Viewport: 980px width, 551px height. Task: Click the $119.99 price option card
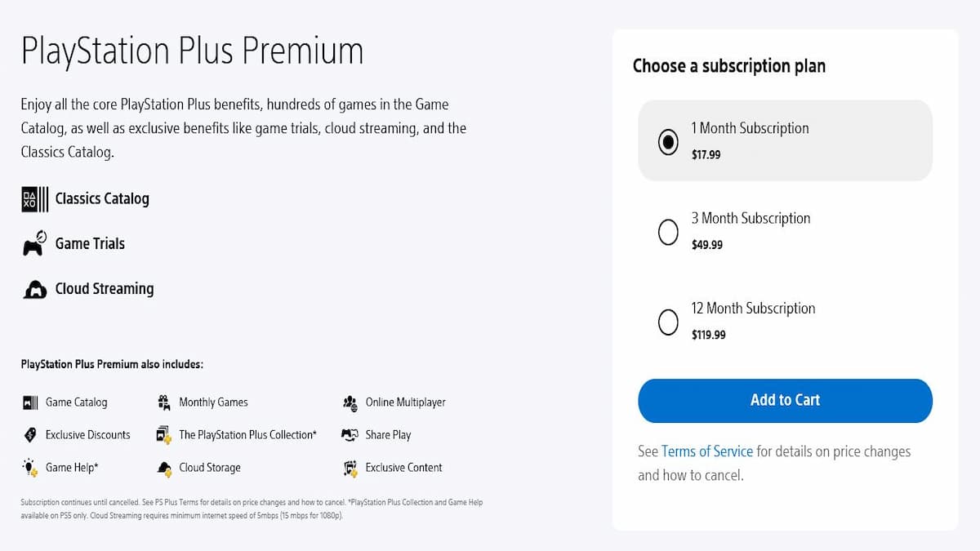tap(785, 321)
